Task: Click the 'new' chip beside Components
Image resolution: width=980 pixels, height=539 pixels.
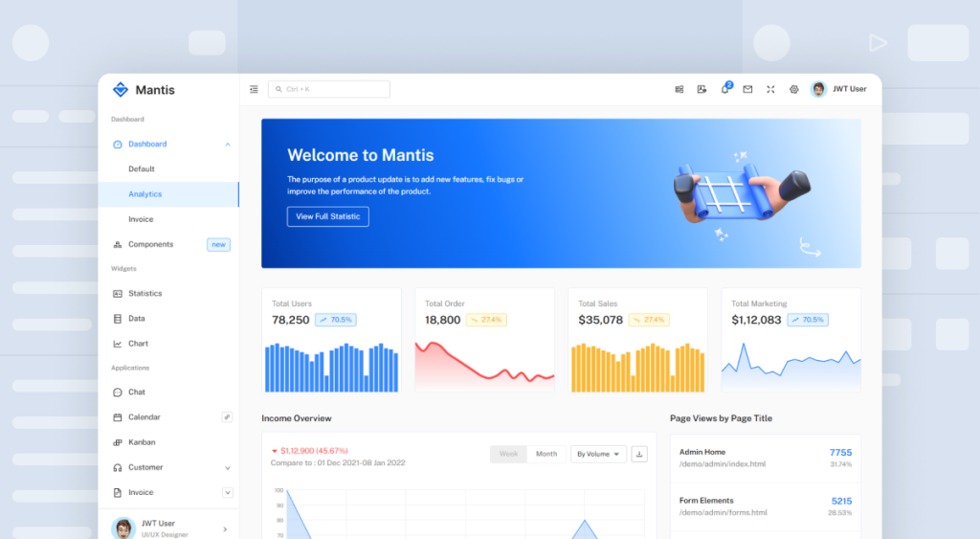Action: [x=219, y=244]
